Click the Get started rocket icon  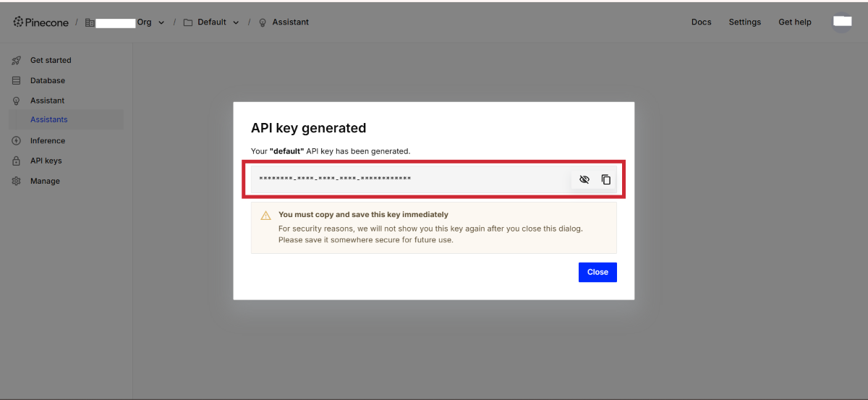pyautogui.click(x=16, y=61)
